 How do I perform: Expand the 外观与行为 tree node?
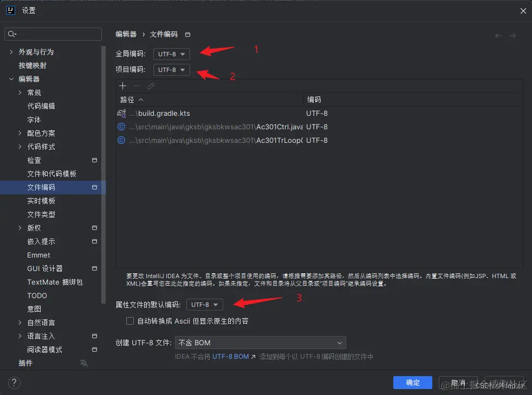click(x=12, y=52)
